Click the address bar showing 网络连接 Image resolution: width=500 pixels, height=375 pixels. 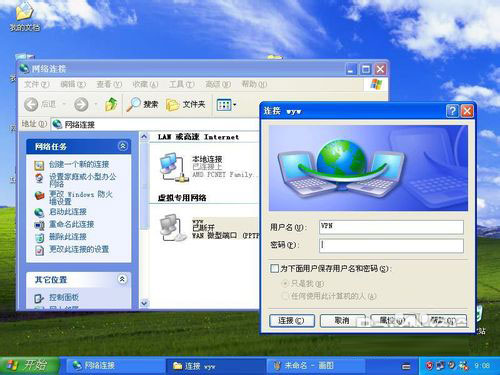pos(155,124)
